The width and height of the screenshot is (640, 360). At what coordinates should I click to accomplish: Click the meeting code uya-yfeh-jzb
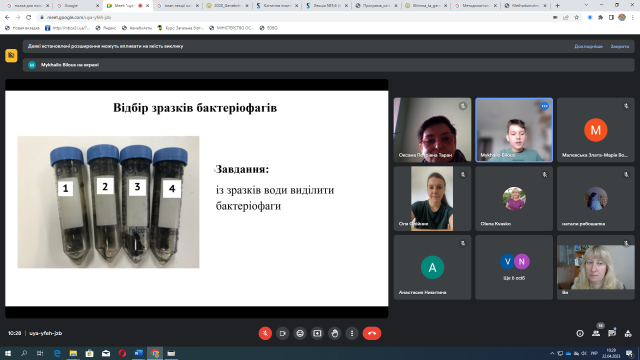click(46, 333)
